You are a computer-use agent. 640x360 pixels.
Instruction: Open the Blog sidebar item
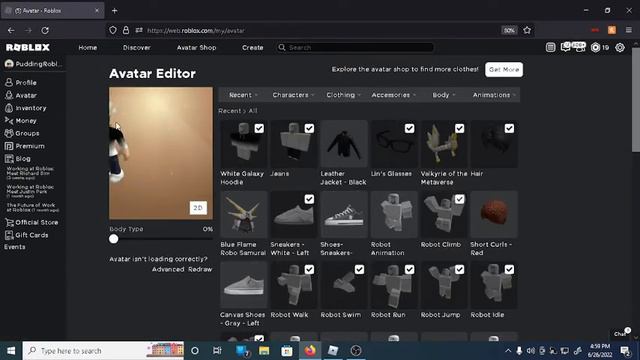pos(18,158)
